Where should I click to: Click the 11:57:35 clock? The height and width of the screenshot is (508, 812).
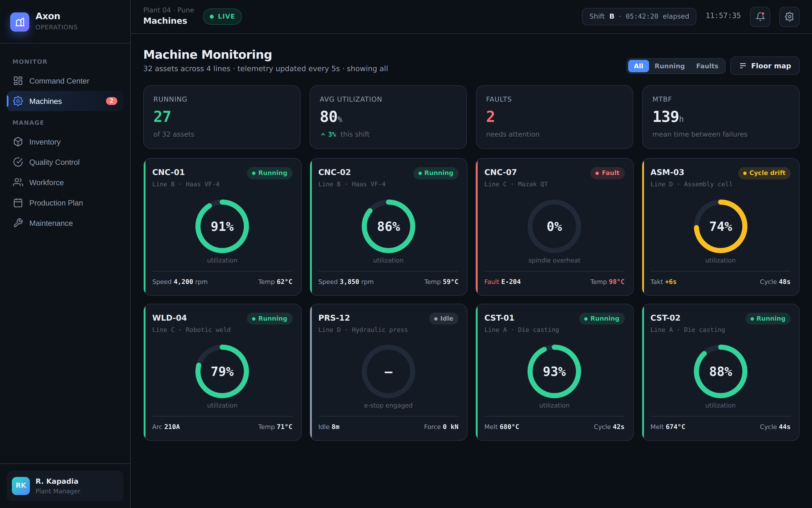point(723,16)
